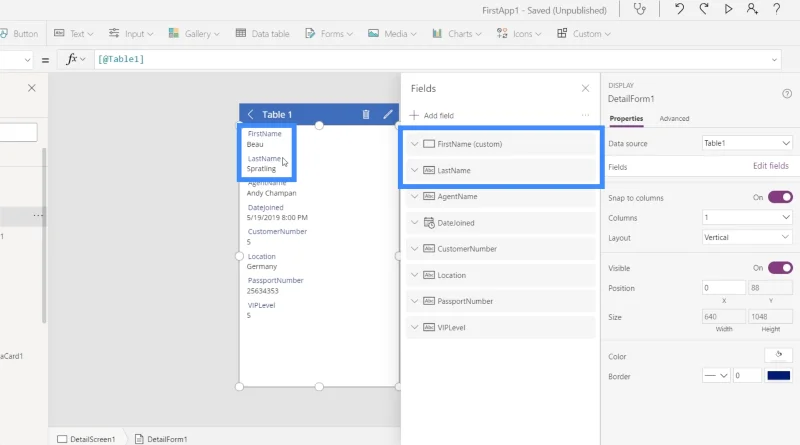This screenshot has width=800, height=445.
Task: Open Help question mark icon
Action: click(x=777, y=9)
